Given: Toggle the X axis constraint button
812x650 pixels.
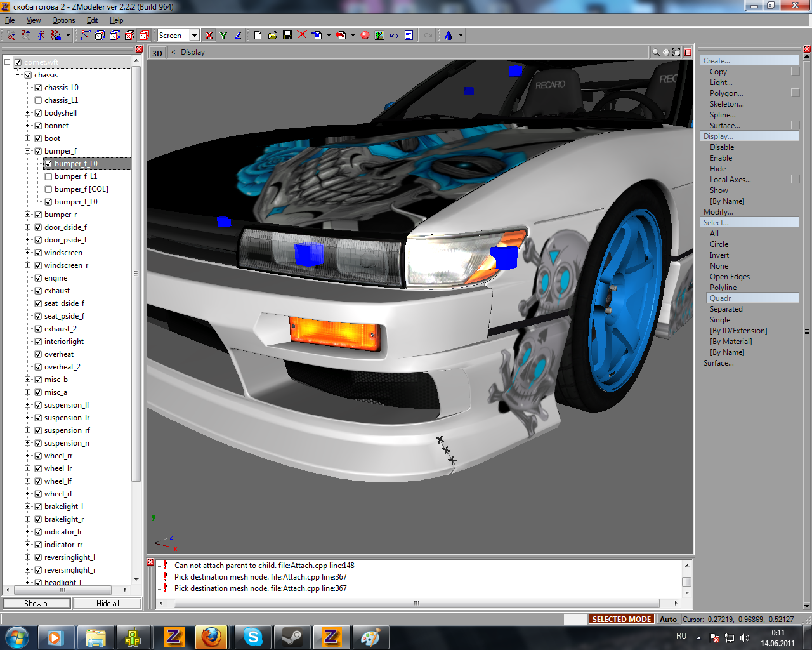Looking at the screenshot, I should tap(209, 36).
